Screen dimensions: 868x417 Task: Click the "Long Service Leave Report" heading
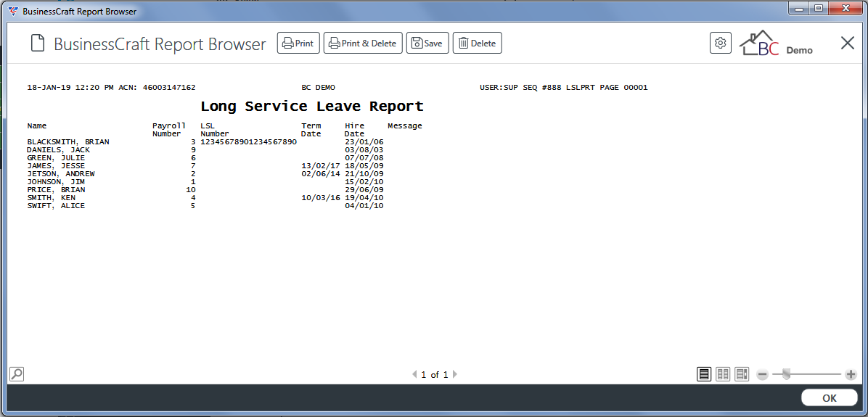tap(311, 106)
